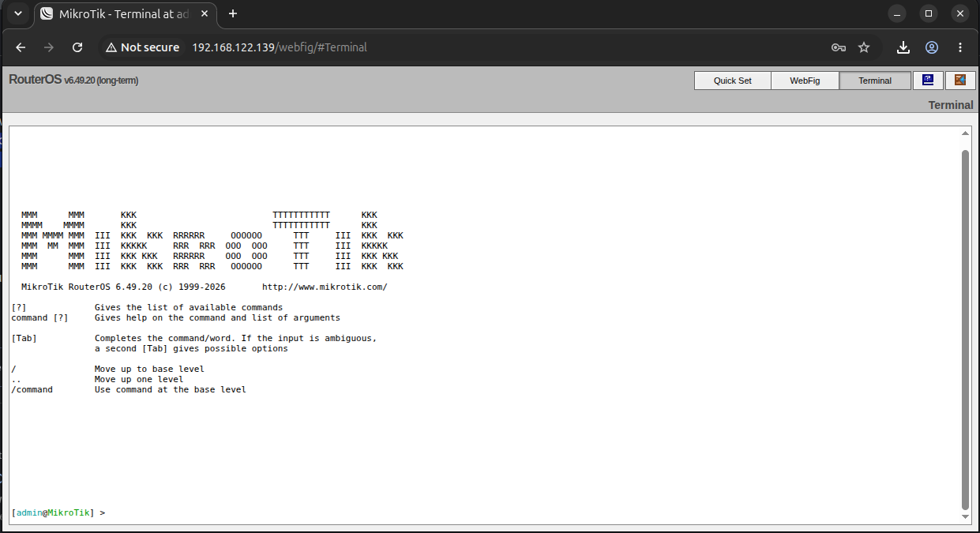Click the terminal scrollbar up arrow
980x533 pixels.
click(x=965, y=134)
